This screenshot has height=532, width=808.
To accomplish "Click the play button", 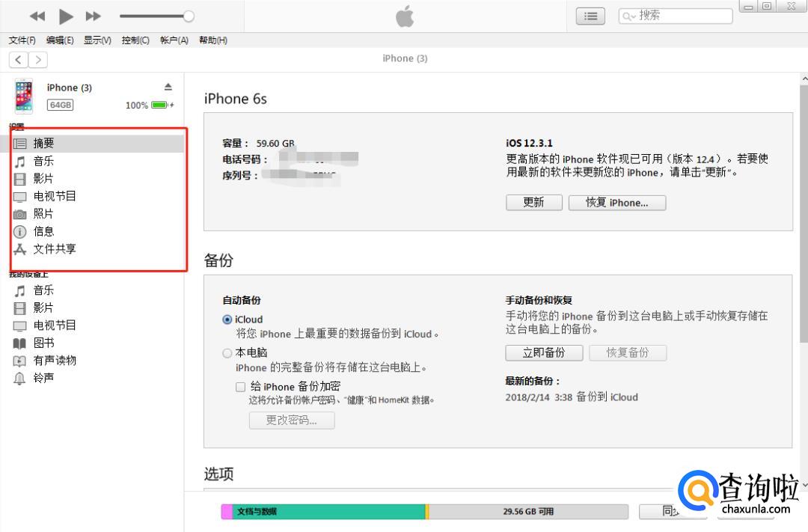I will tap(65, 16).
